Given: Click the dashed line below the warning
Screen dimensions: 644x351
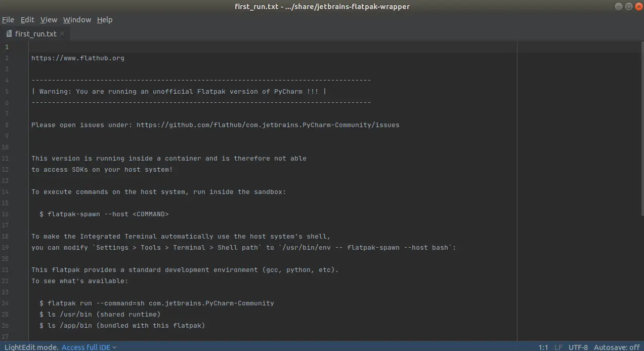Looking at the screenshot, I should click(x=201, y=103).
